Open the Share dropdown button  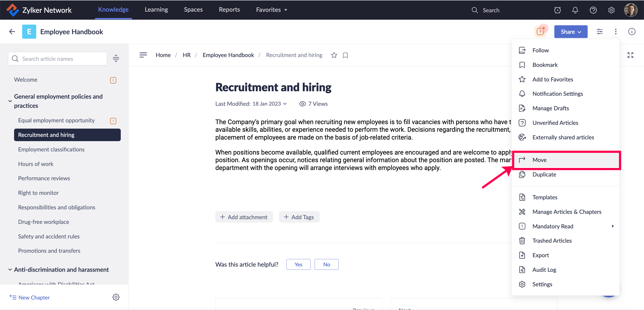click(x=570, y=32)
